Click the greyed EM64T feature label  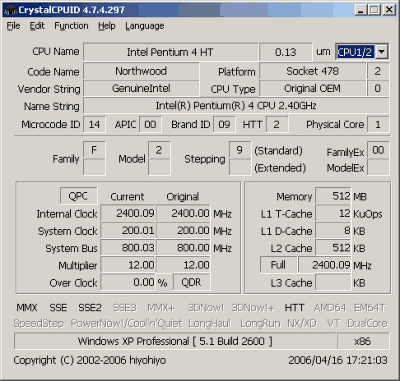click(369, 308)
